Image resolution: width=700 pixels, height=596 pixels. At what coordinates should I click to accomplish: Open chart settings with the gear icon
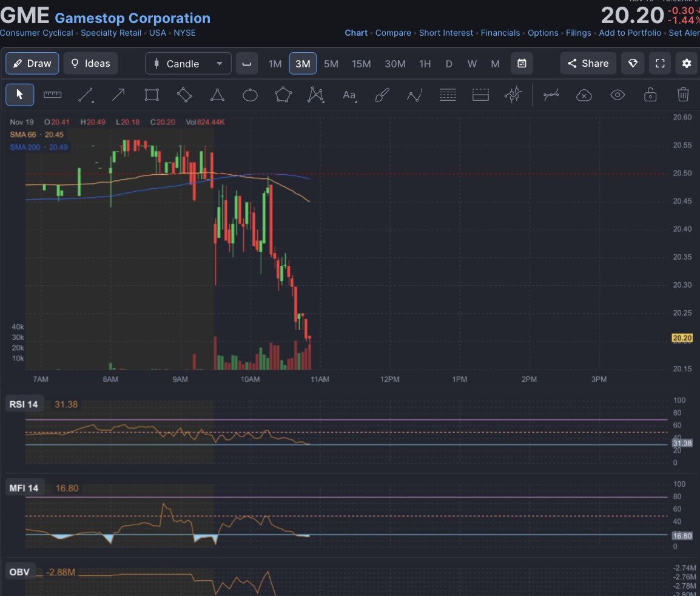pos(686,63)
